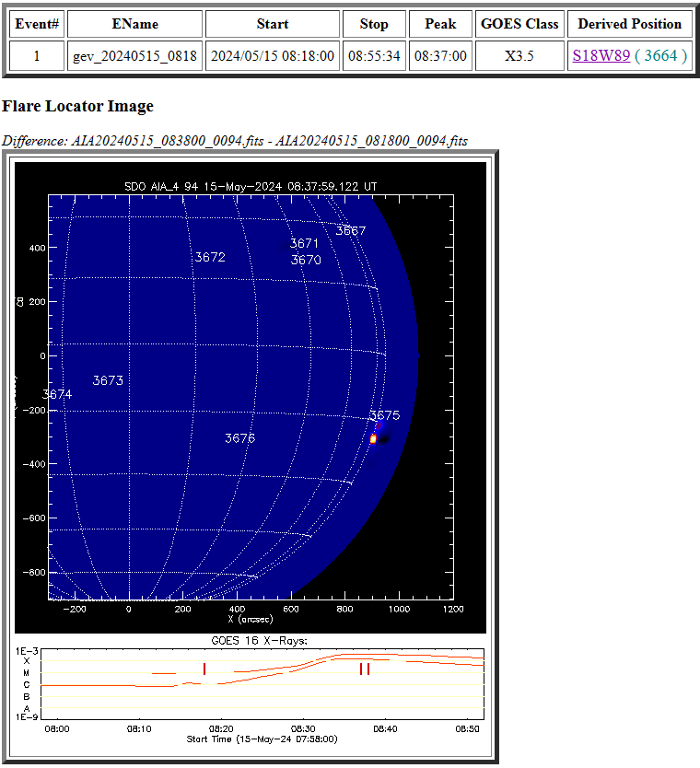Screen dimensions: 700x768
Task: Click the gev_20240515_0818 event name cell
Action: (134, 55)
